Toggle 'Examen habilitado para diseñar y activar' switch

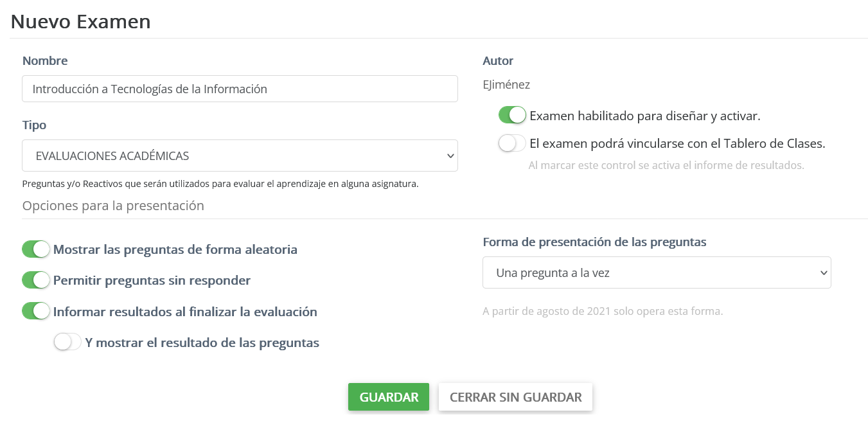pyautogui.click(x=512, y=116)
